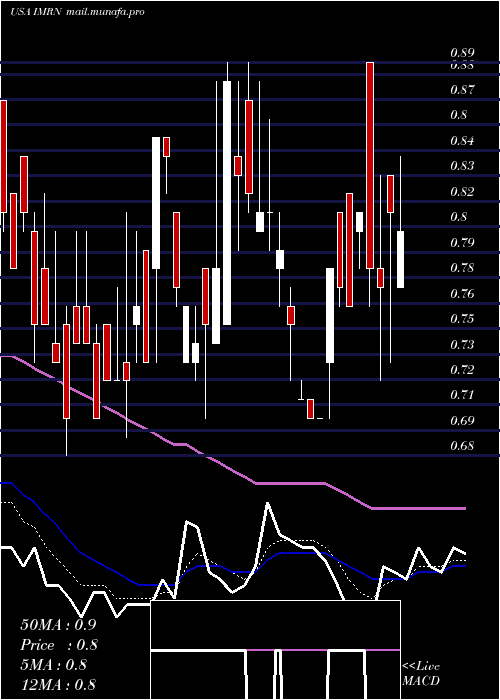The image size is (500, 700).
Task: Click the 50MA : 0.9 legend entry
Action: 58,625
